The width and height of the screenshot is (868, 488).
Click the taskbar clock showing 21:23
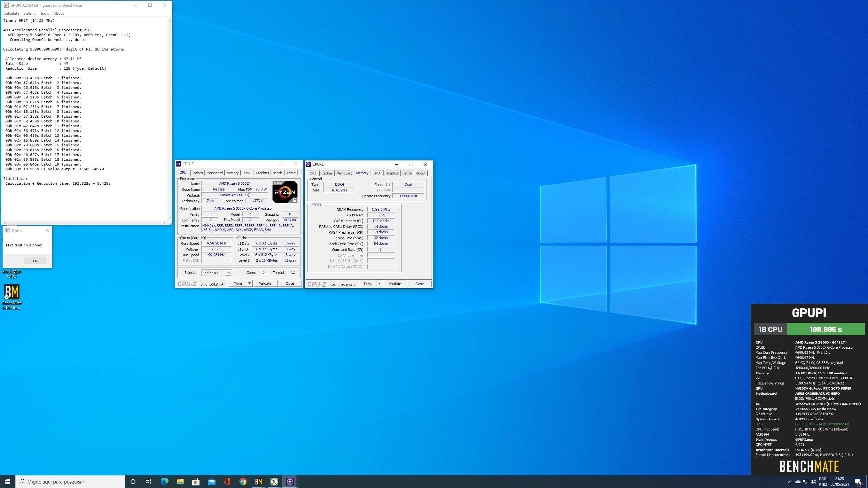(x=839, y=482)
